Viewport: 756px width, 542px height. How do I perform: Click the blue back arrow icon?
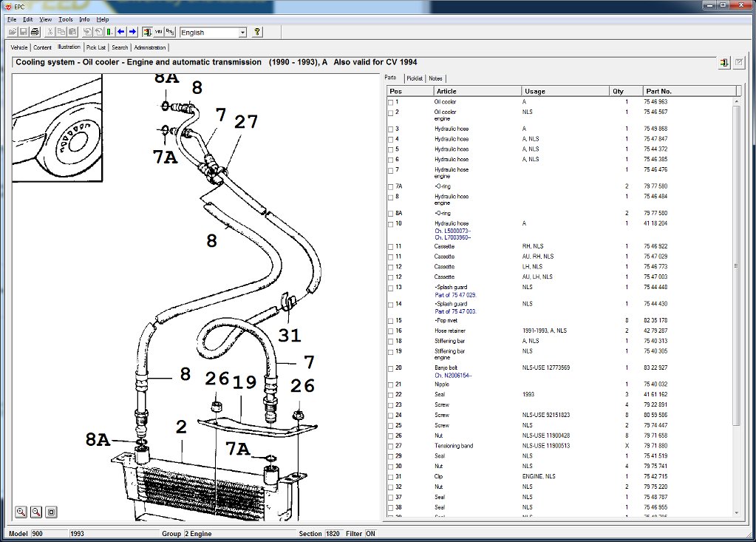120,32
